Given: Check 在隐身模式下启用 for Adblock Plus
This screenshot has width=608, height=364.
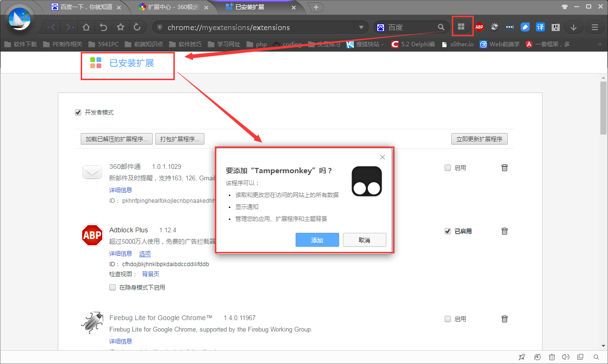Looking at the screenshot, I should (113, 288).
